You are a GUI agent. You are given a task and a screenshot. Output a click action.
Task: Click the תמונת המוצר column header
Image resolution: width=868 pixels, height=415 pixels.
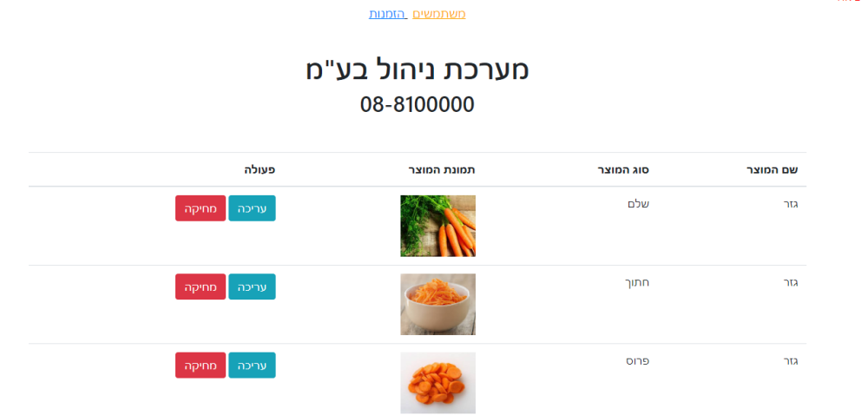pyautogui.click(x=442, y=169)
